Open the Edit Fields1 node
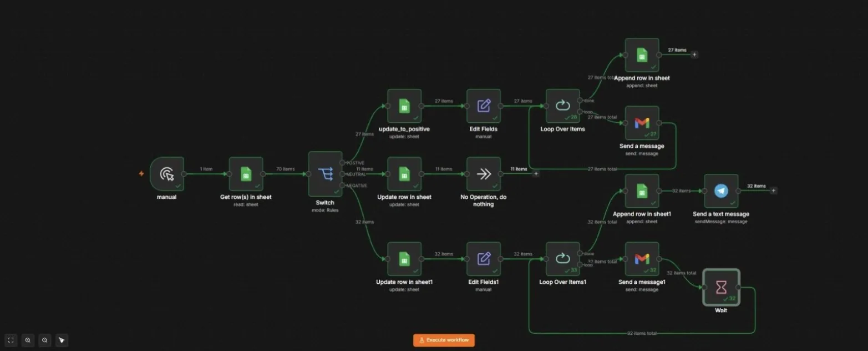Screen dimensions: 868x351 coord(484,259)
